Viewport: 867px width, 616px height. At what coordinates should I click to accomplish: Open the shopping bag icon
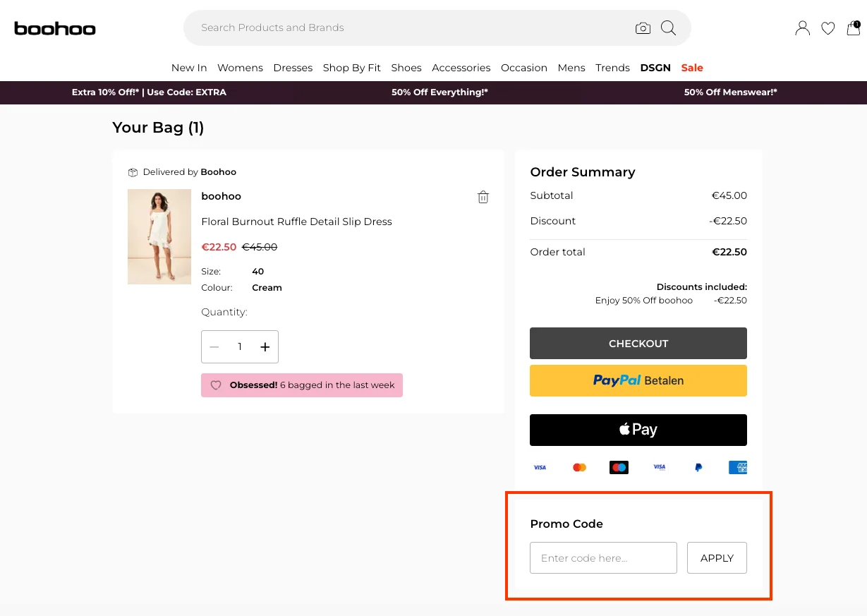[x=853, y=29]
